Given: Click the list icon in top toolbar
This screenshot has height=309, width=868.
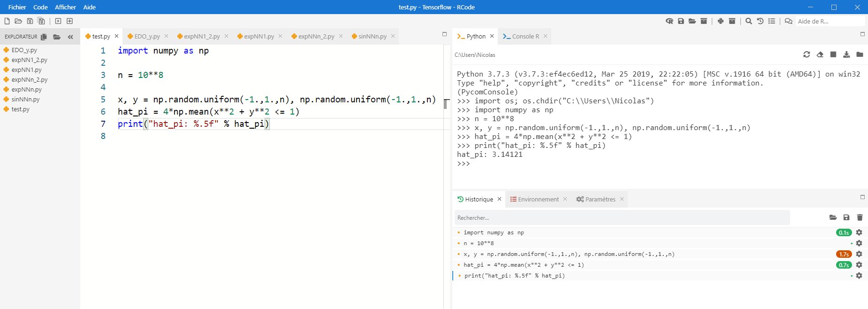Looking at the screenshot, I should pos(772,21).
